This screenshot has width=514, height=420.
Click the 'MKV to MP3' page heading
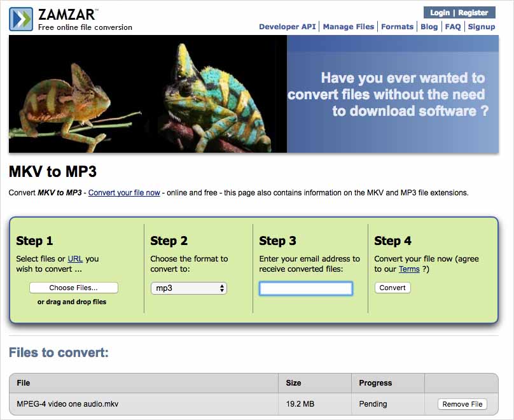pos(53,171)
